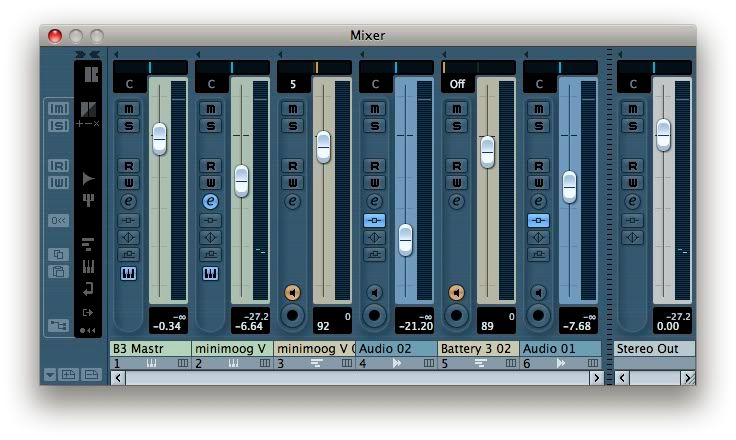Click the narrow arrow above B3 Mastr channel
Screen dimensions: 736x440
pyautogui.click(x=116, y=54)
